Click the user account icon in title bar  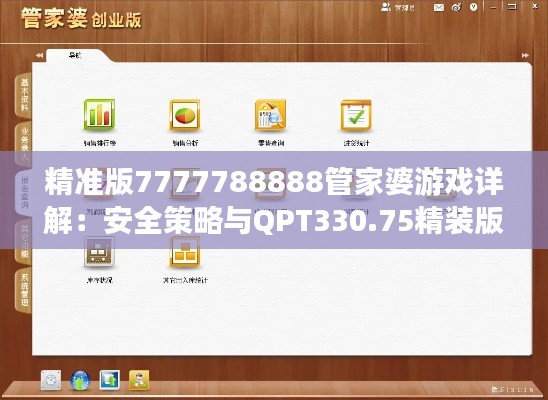click(385, 7)
